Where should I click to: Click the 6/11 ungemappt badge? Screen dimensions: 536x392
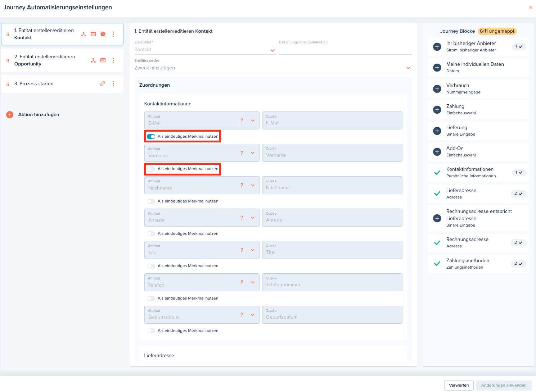pyautogui.click(x=497, y=31)
